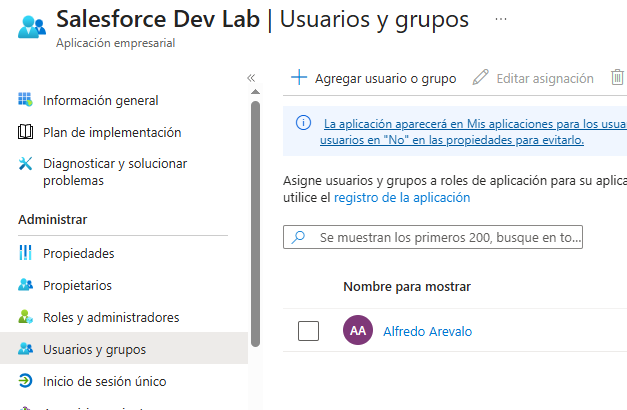Image resolution: width=627 pixels, height=410 pixels.
Task: Click the plus icon for adding user
Action: coord(299,77)
